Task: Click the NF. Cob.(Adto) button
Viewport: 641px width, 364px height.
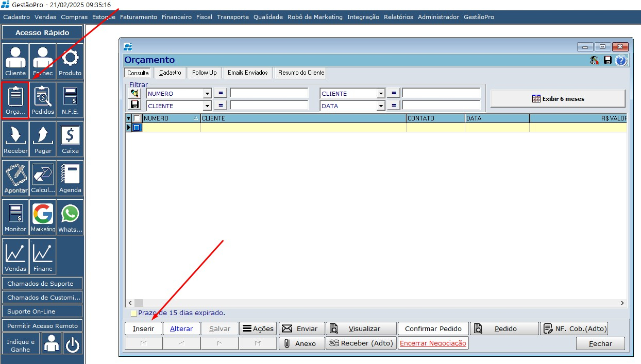Action: [575, 328]
